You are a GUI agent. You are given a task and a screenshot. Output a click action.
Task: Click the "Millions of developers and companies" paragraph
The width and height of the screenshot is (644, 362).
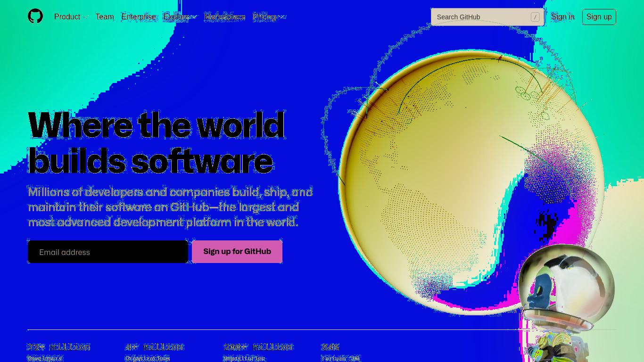[170, 207]
